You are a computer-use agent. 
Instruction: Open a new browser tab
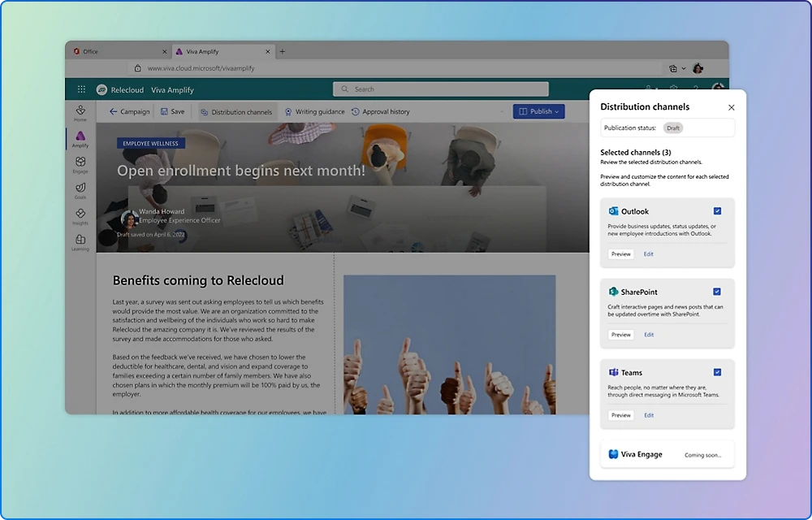283,51
